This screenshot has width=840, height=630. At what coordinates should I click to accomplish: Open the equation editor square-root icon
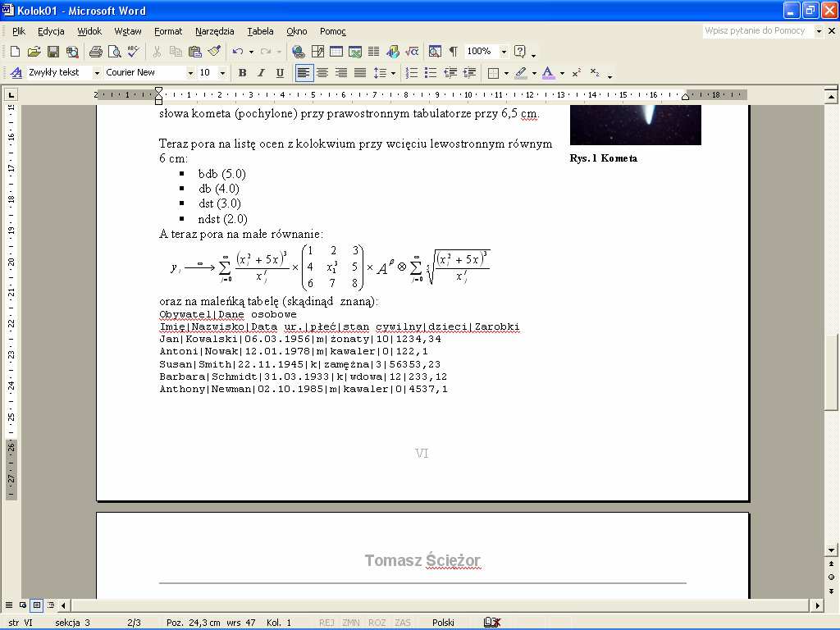[x=412, y=52]
